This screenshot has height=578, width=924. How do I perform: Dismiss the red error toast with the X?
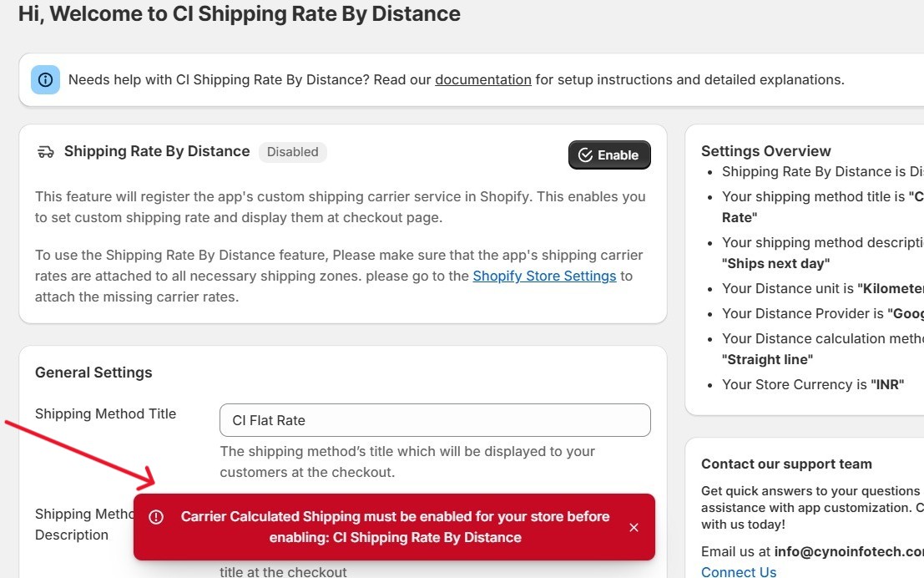point(634,527)
